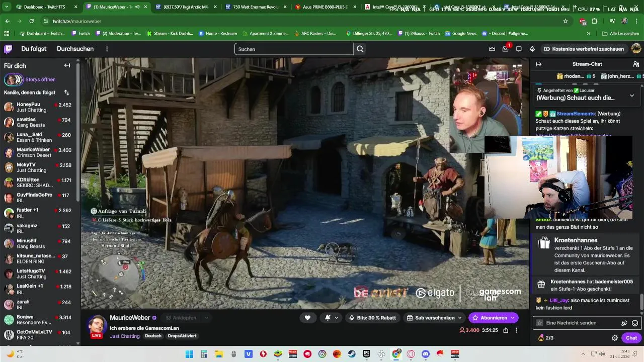Open the Just Chatting category link

pos(125,336)
